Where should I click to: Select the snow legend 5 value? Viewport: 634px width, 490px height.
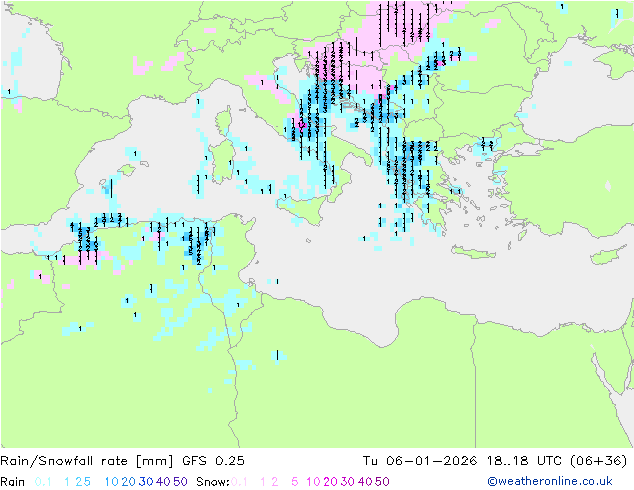tap(295, 482)
